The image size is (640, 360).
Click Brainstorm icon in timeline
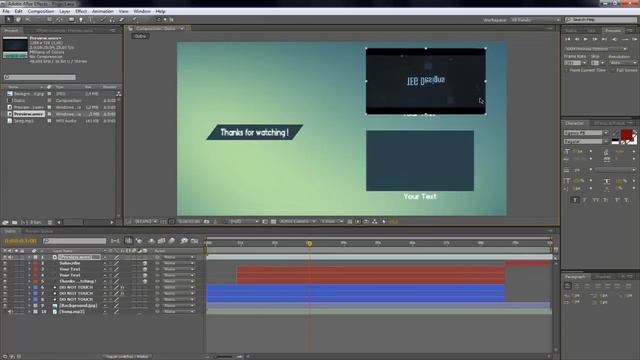(184, 241)
